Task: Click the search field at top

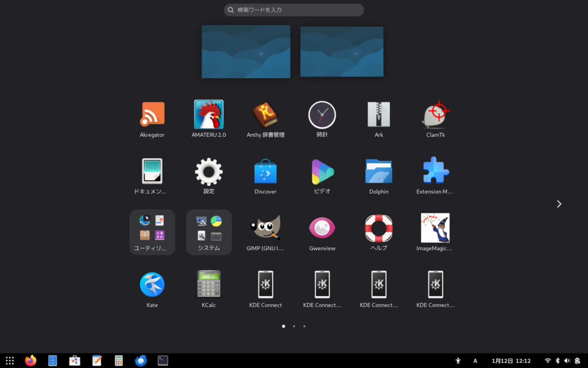Action: 293,10
